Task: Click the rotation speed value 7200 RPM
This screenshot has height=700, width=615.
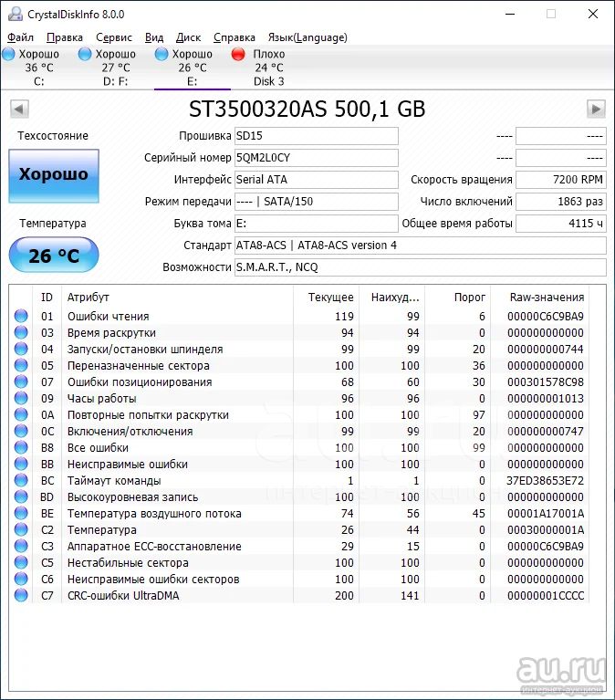Action: (561, 180)
